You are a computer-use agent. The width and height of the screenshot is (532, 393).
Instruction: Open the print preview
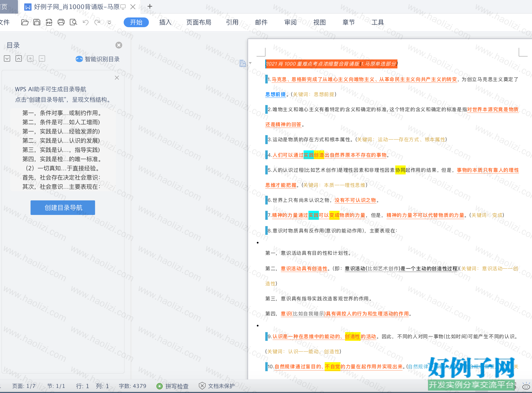pyautogui.click(x=73, y=22)
